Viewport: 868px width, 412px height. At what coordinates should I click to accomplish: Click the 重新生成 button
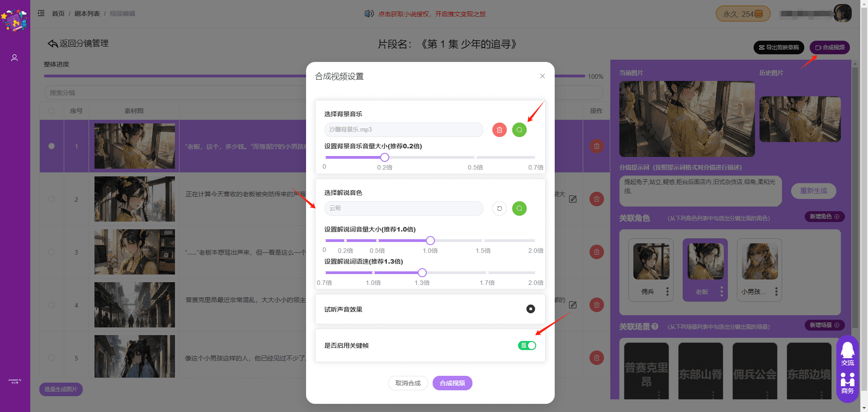813,191
